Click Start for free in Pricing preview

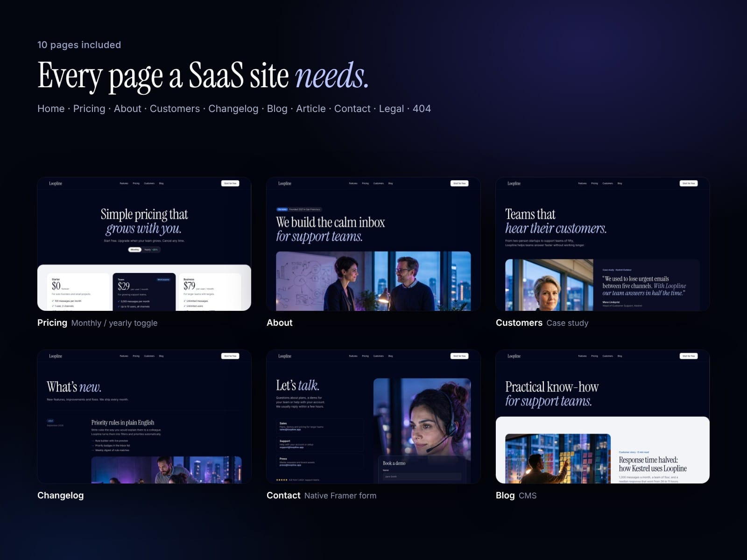pyautogui.click(x=230, y=183)
